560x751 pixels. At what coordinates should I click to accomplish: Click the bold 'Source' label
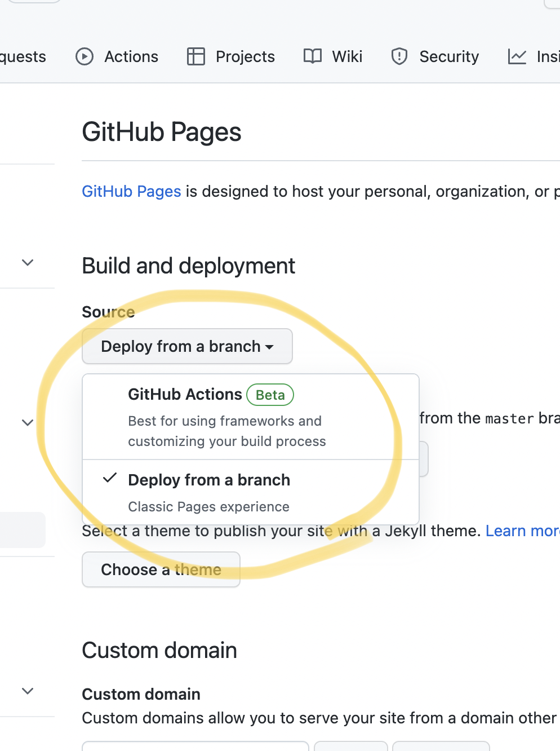(x=108, y=312)
